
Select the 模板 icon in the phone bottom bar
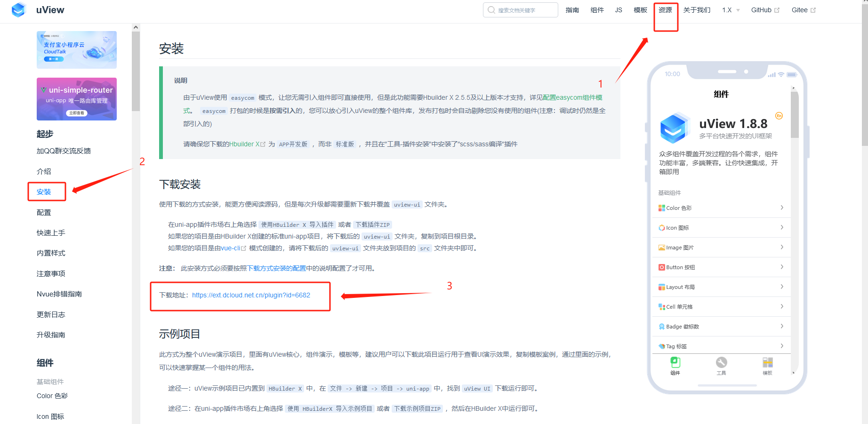768,362
